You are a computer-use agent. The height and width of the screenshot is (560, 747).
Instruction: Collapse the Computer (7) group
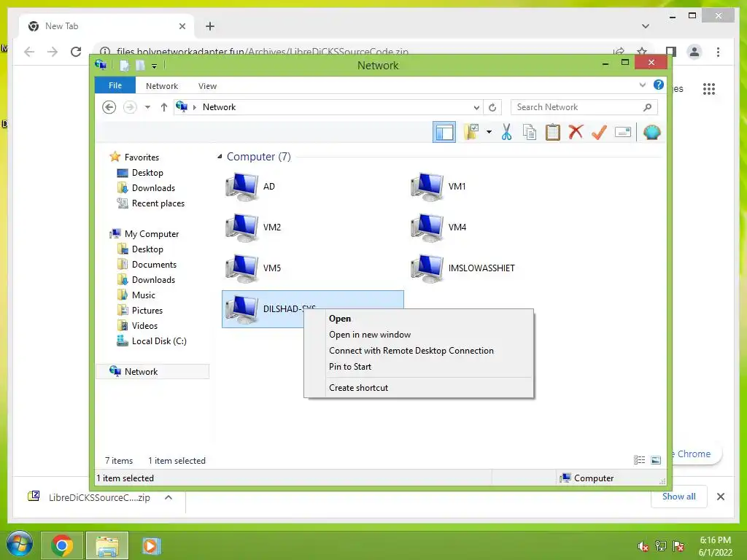click(220, 157)
